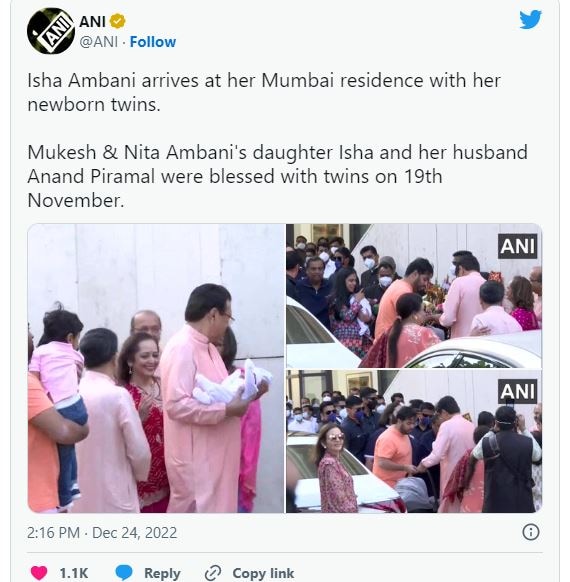Click the ANI profile avatar

(x=50, y=31)
